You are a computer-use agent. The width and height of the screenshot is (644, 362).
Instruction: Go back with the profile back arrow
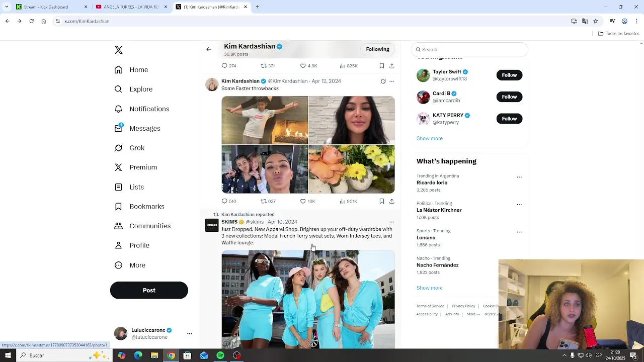coord(209,49)
